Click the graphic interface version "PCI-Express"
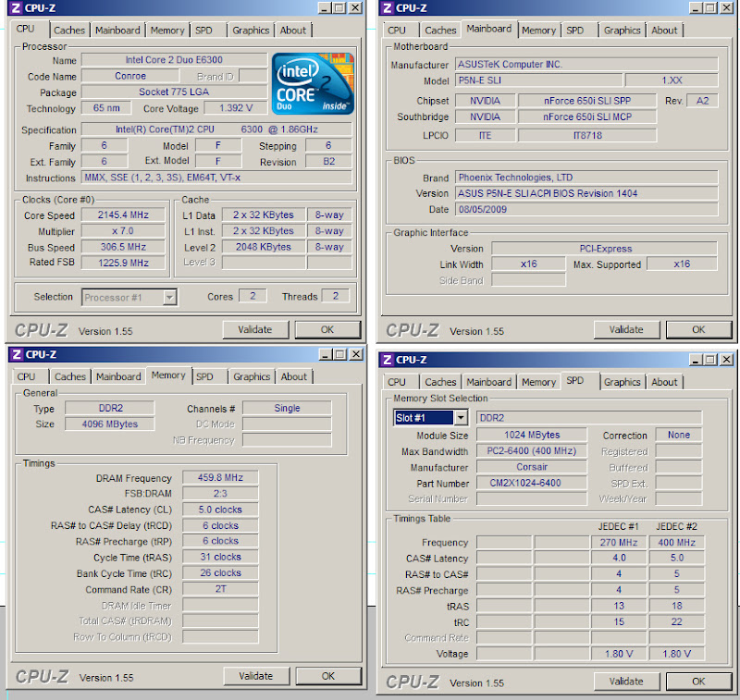Screen dimensions: 740x700 click(605, 249)
